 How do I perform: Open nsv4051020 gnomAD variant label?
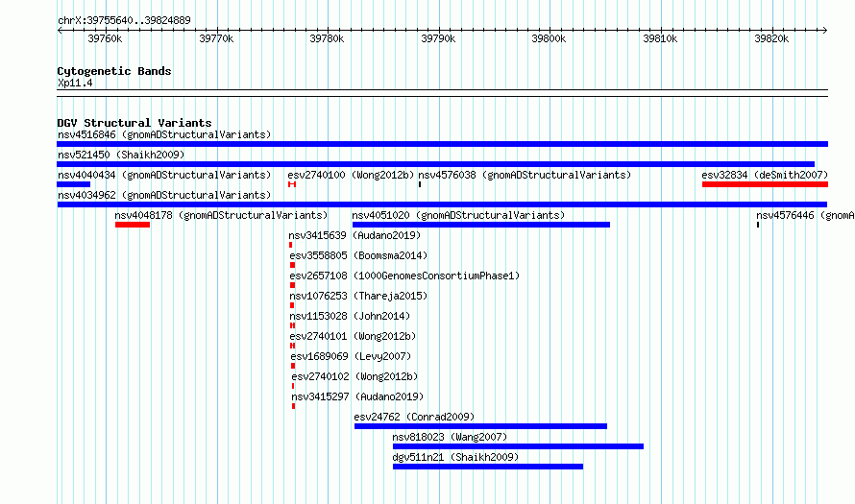(458, 215)
